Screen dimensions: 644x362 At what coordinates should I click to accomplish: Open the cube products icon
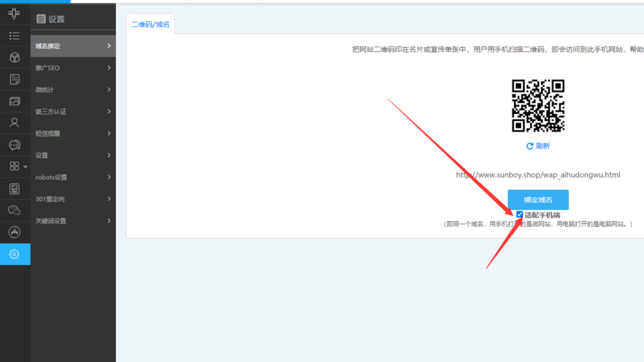pyautogui.click(x=14, y=57)
